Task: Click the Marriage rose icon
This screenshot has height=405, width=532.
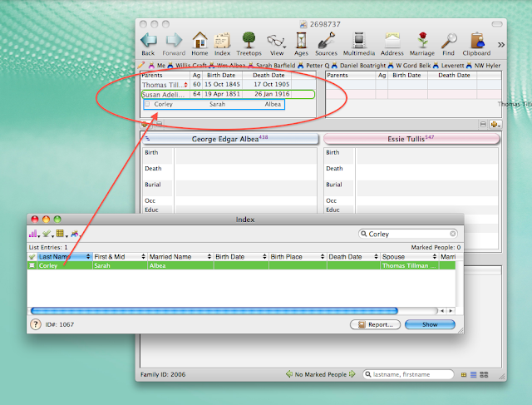Action: pyautogui.click(x=421, y=42)
